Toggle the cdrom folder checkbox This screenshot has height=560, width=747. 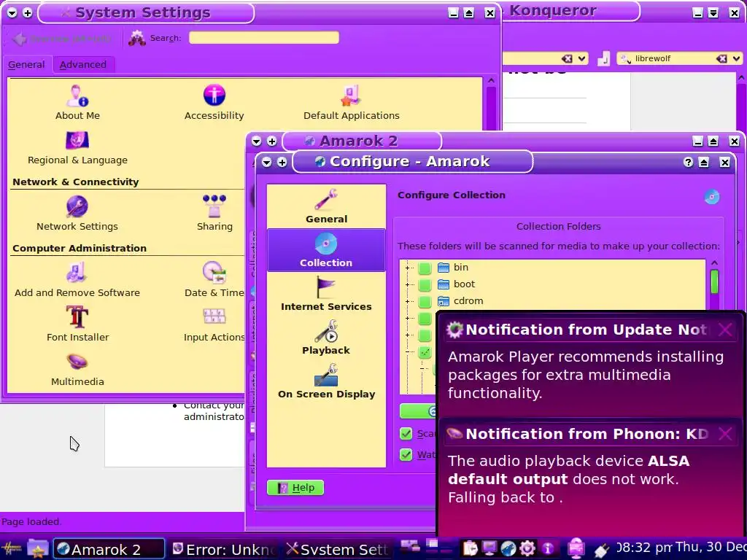(x=425, y=301)
